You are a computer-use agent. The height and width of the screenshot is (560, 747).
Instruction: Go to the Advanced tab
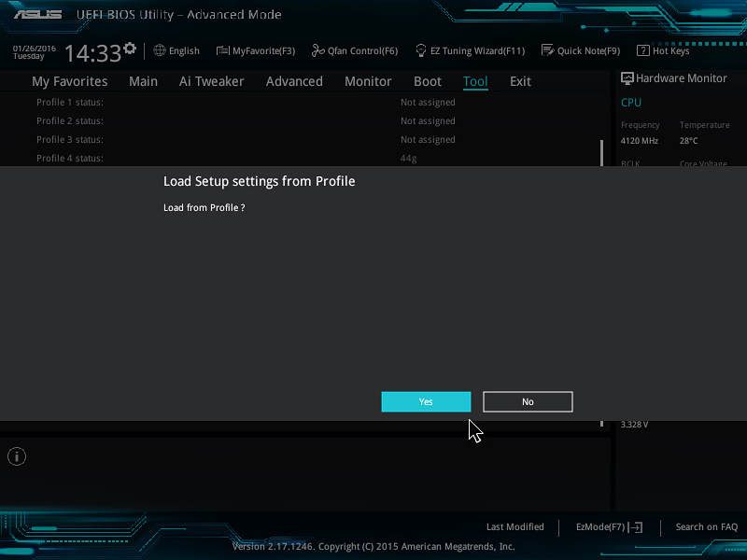pos(294,81)
